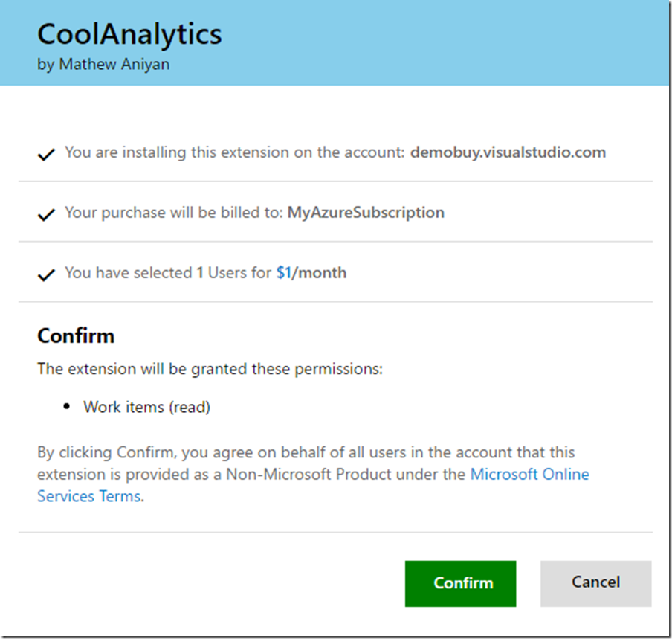Click 'Your purchase will be billed to' text
The width and height of the screenshot is (672, 639).
173,212
